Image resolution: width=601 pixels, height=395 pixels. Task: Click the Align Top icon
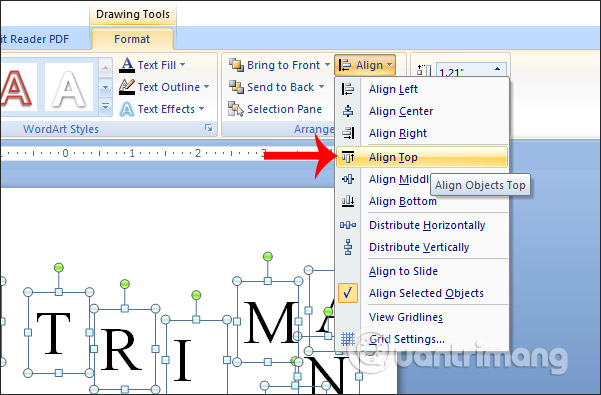click(348, 157)
